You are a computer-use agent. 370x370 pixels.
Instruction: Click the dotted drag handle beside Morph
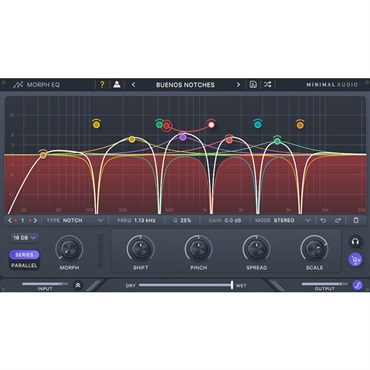point(100,251)
